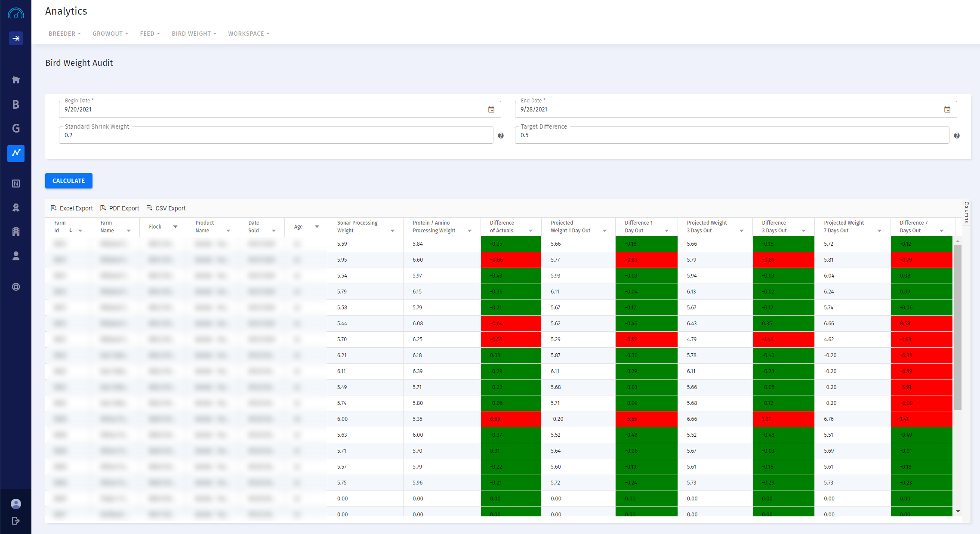Open the account avatar icon
The width and height of the screenshot is (980, 534).
[16, 504]
